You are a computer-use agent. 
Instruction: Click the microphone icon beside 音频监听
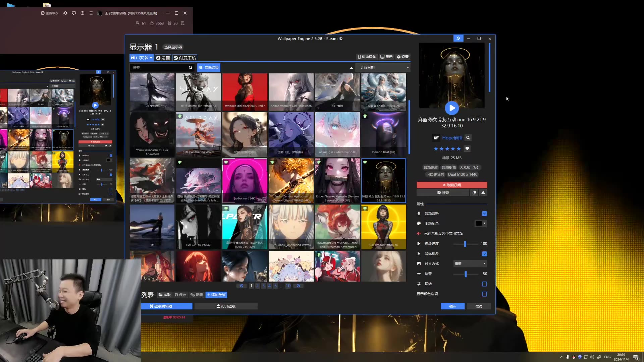coord(419,214)
